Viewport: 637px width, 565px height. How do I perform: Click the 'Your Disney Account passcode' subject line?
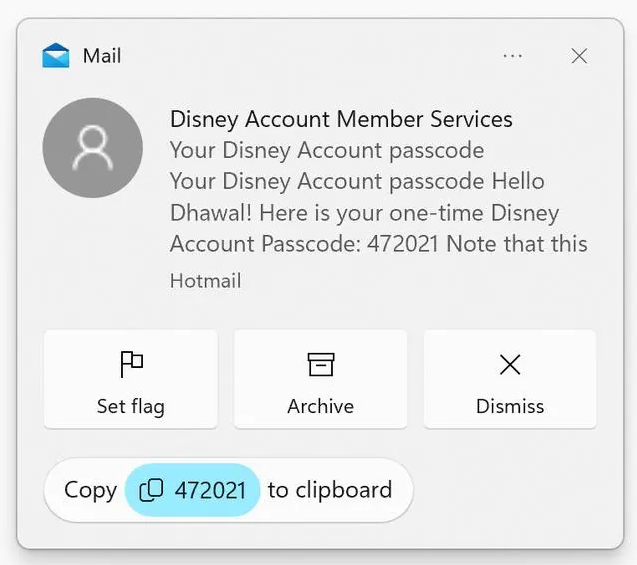click(x=327, y=151)
